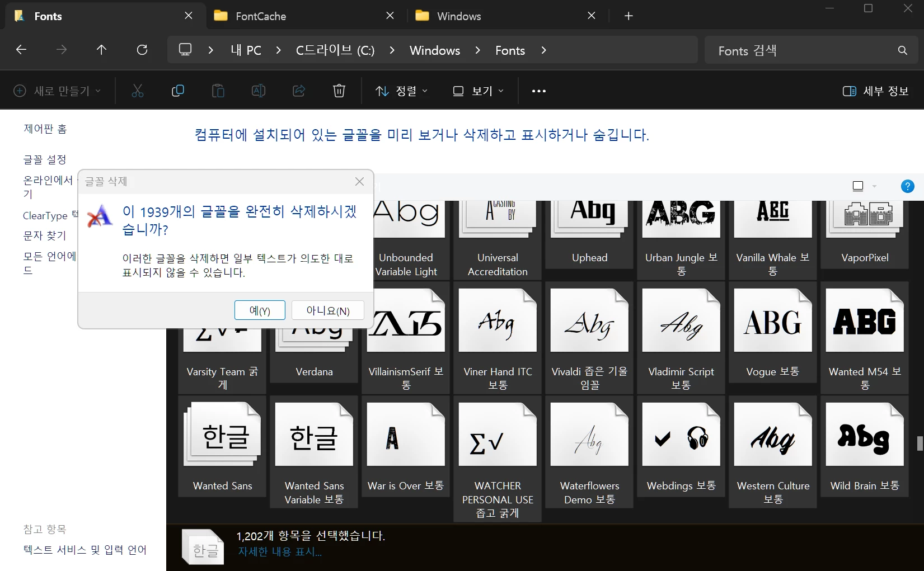This screenshot has width=924, height=571.
Task: Select the Vogue 보통 font icon
Action: (773, 320)
